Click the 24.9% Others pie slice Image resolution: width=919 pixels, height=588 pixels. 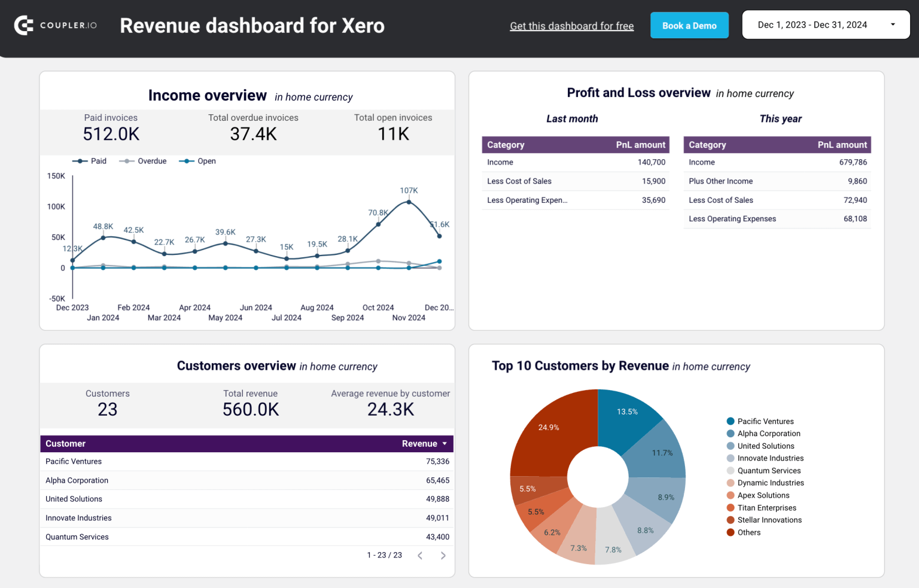point(549,427)
